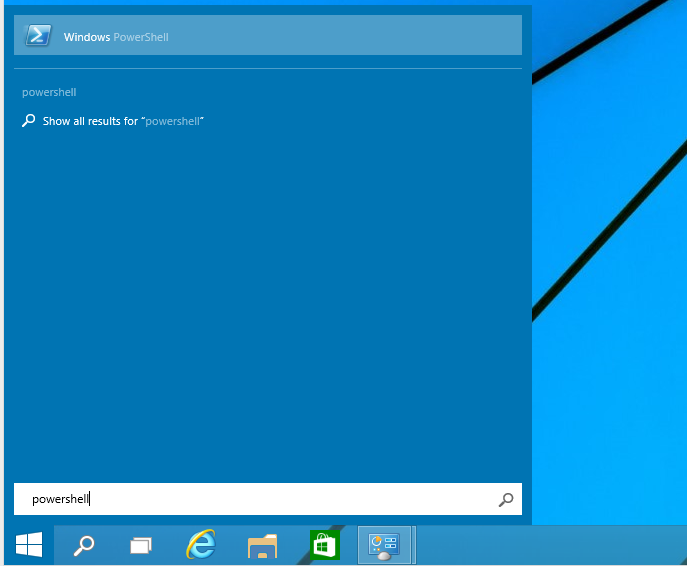Click the PowerShell icon in the top result
687x566 pixels.
(38, 35)
